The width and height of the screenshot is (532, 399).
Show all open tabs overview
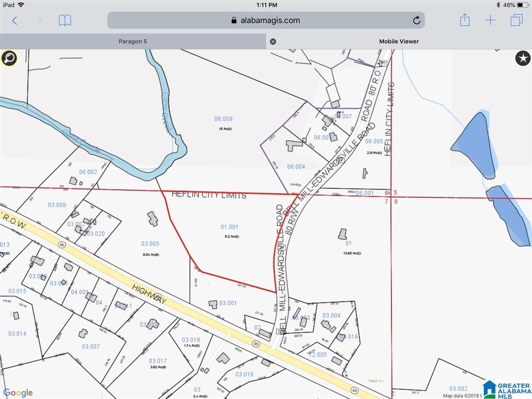[517, 20]
